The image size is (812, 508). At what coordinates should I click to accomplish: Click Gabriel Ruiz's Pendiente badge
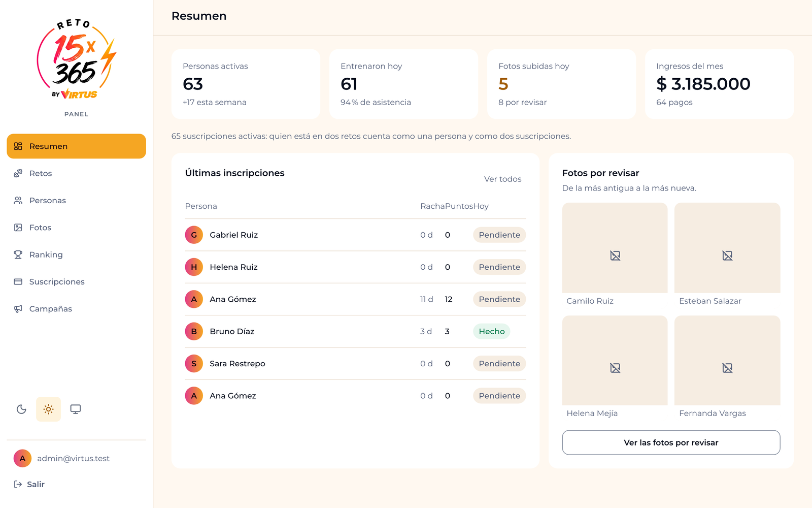pos(499,235)
